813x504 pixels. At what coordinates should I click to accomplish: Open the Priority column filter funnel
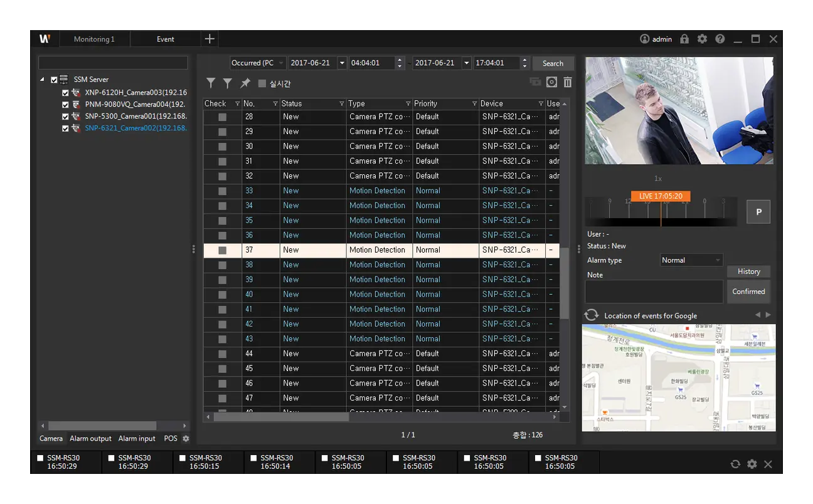474,104
